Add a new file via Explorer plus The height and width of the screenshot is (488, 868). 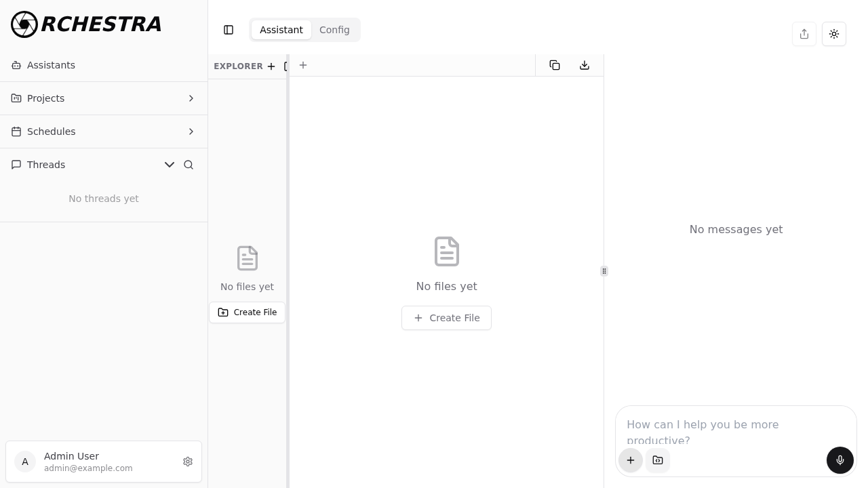[271, 66]
